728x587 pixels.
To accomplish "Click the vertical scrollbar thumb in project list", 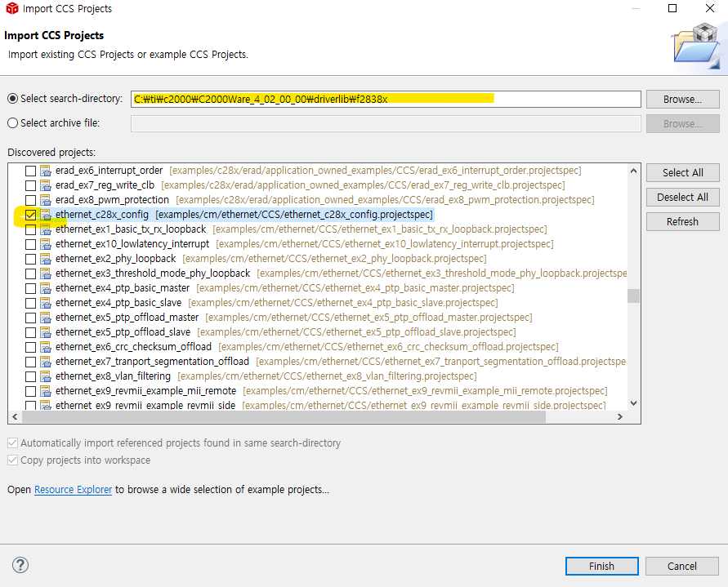I will pyautogui.click(x=633, y=296).
